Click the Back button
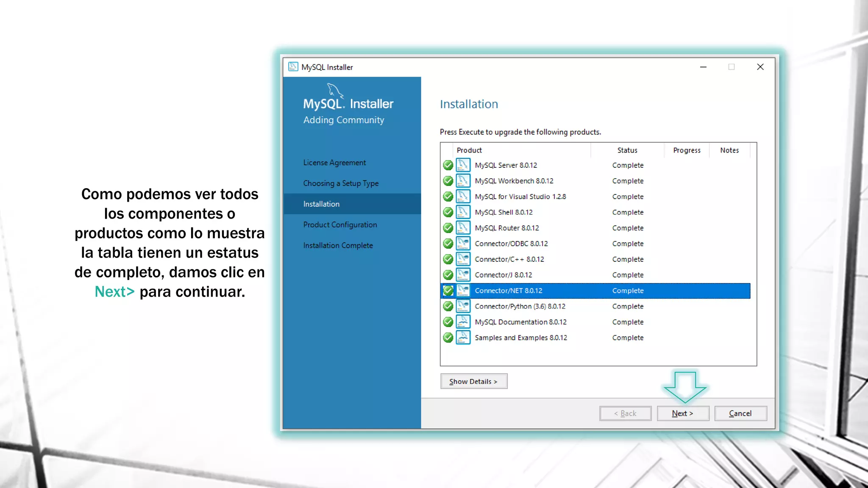The image size is (868, 488). pyautogui.click(x=625, y=413)
